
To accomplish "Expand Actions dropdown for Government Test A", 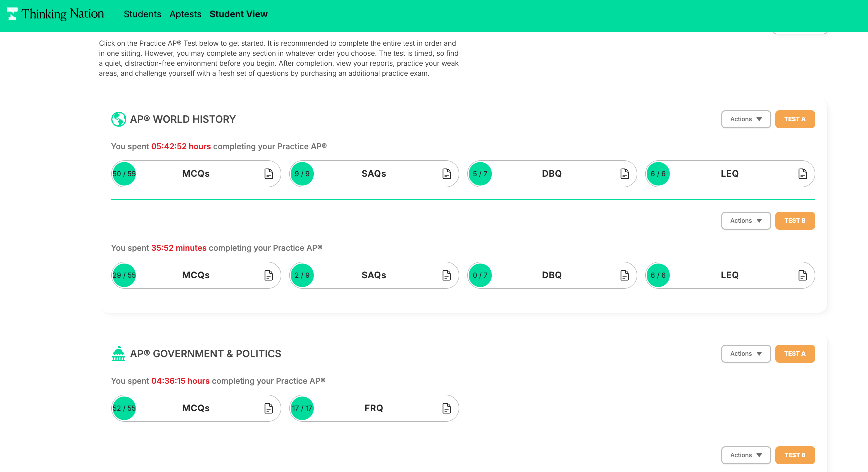I will (x=746, y=354).
